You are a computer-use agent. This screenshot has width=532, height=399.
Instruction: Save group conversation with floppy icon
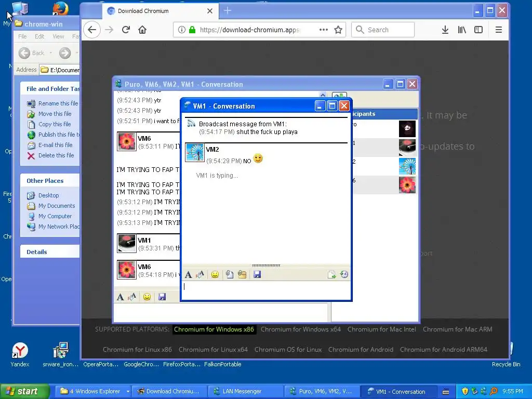click(x=162, y=297)
